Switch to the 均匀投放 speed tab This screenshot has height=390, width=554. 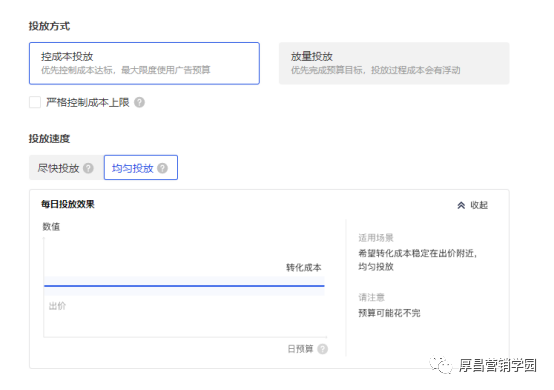point(141,167)
